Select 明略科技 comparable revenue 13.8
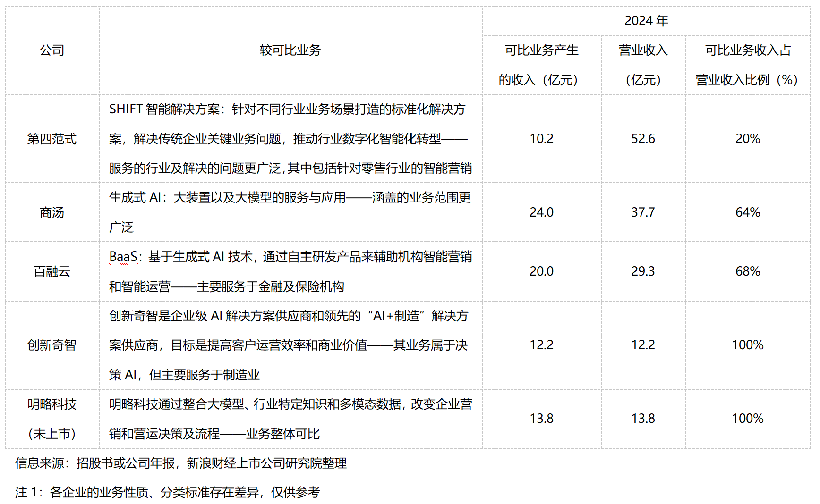The image size is (820, 504). [x=541, y=419]
